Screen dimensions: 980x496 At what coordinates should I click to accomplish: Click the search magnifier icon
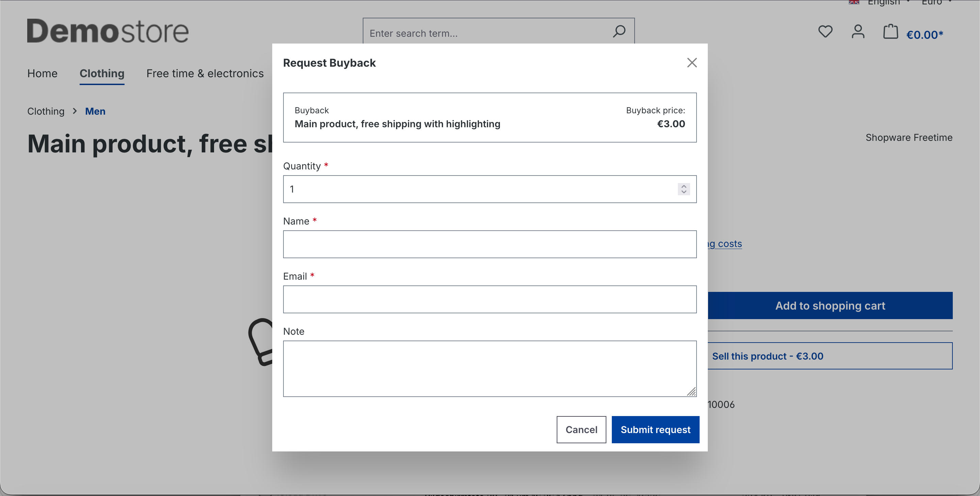click(x=619, y=32)
